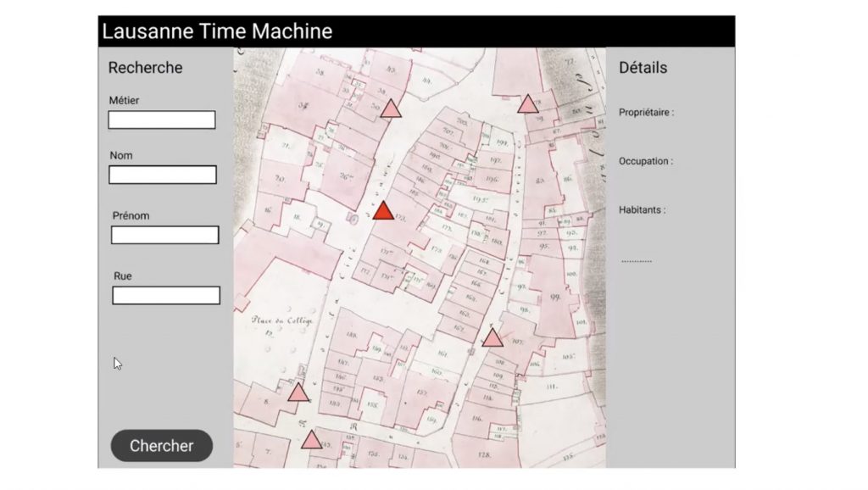Select the pink triangle marker near parcel 50
Image resolution: width=868 pixels, height=490 pixels.
tap(390, 109)
